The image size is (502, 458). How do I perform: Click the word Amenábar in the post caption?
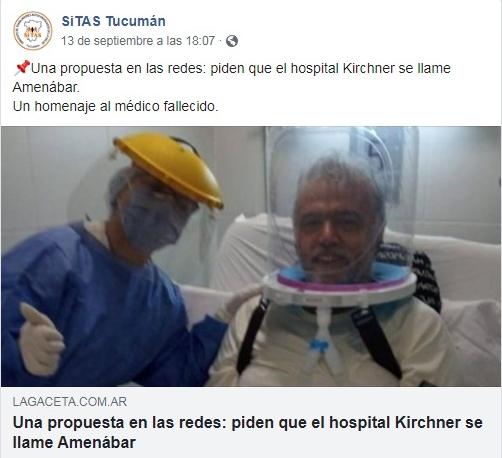tap(46, 87)
